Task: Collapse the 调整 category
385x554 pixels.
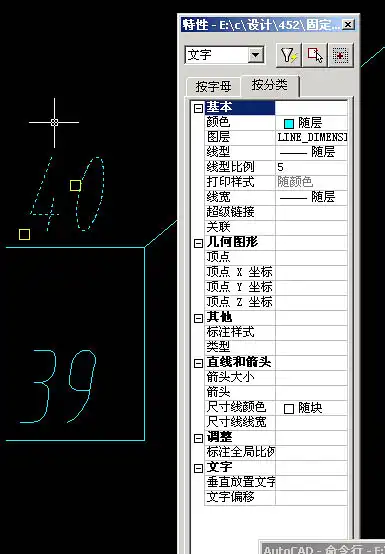Action: pyautogui.click(x=199, y=438)
